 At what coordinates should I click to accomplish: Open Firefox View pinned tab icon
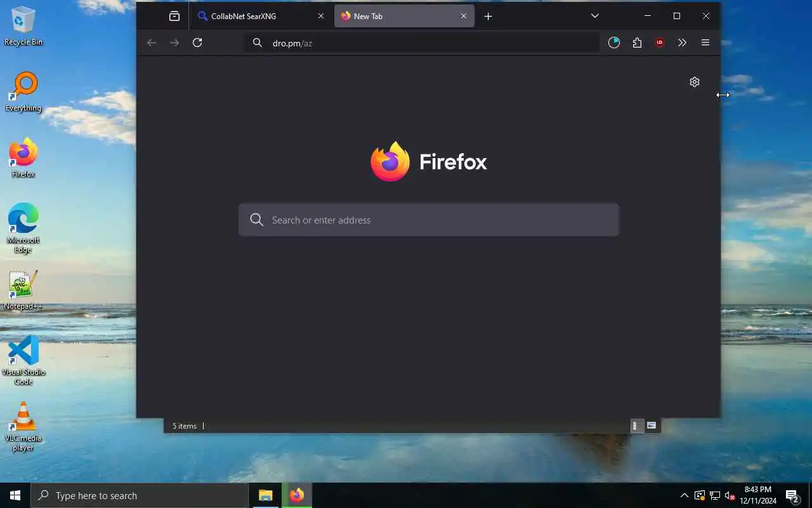point(174,16)
